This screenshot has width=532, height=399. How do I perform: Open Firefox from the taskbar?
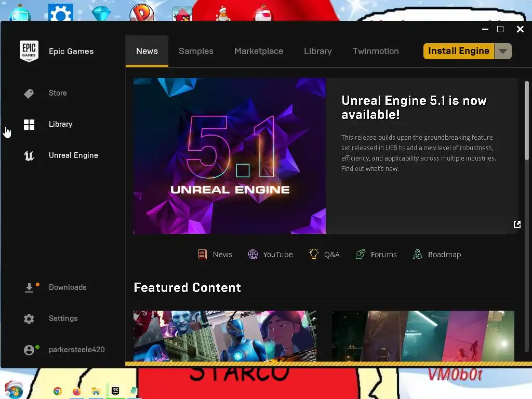[x=77, y=391]
